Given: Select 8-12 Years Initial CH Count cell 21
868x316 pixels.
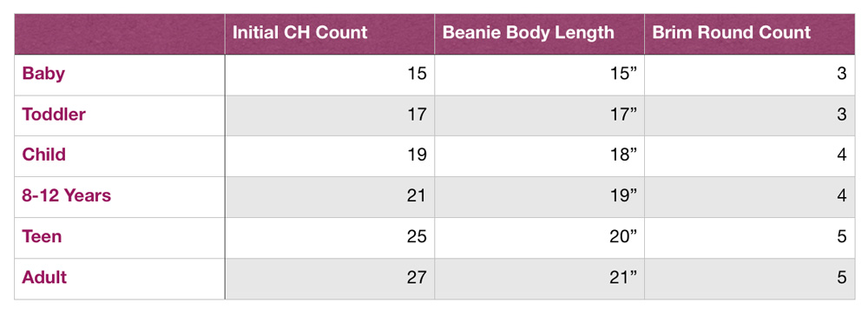Looking at the screenshot, I should 329,197.
